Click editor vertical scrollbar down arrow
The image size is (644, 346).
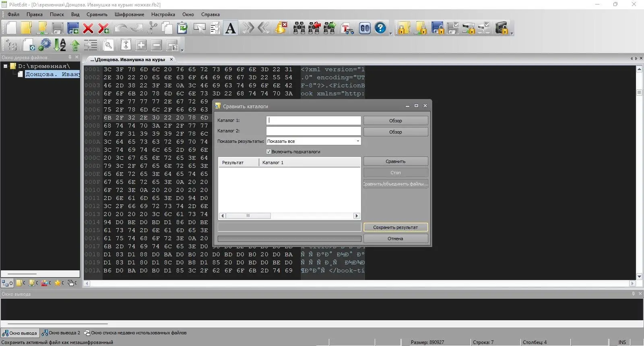pos(639,276)
